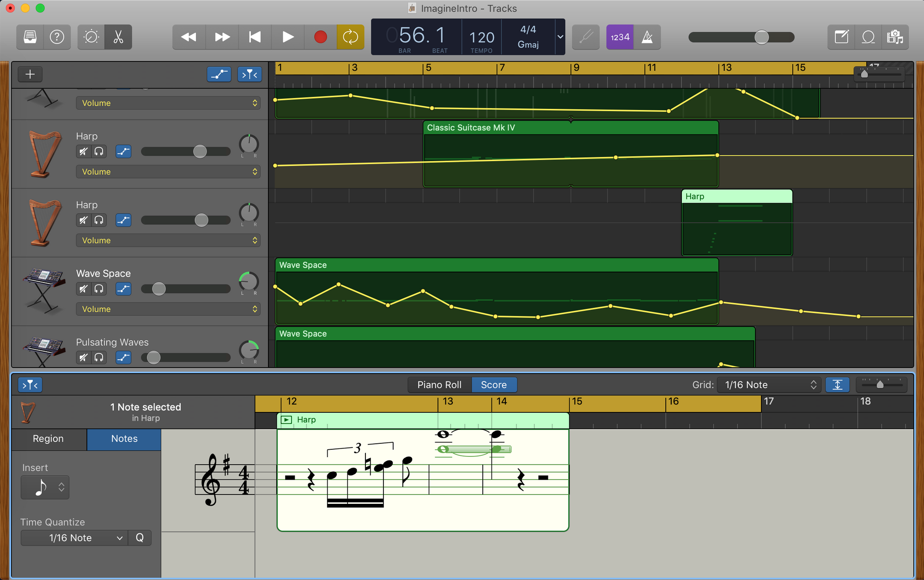Solo the first Harp track headphones
The height and width of the screenshot is (580, 924).
pyautogui.click(x=99, y=151)
